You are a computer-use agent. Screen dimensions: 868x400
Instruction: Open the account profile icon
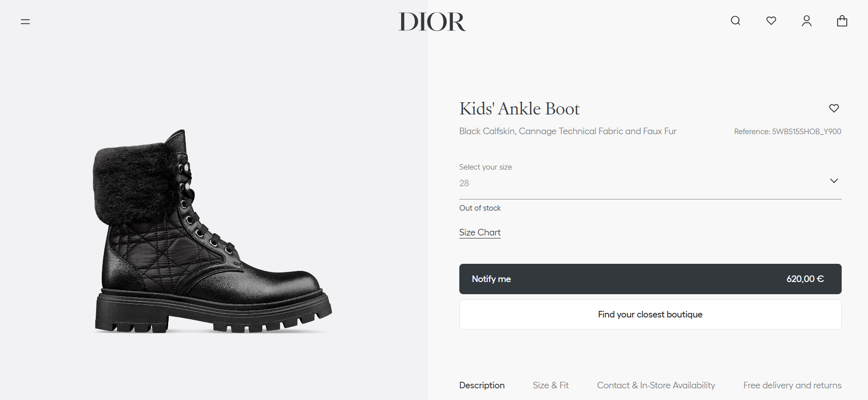807,21
